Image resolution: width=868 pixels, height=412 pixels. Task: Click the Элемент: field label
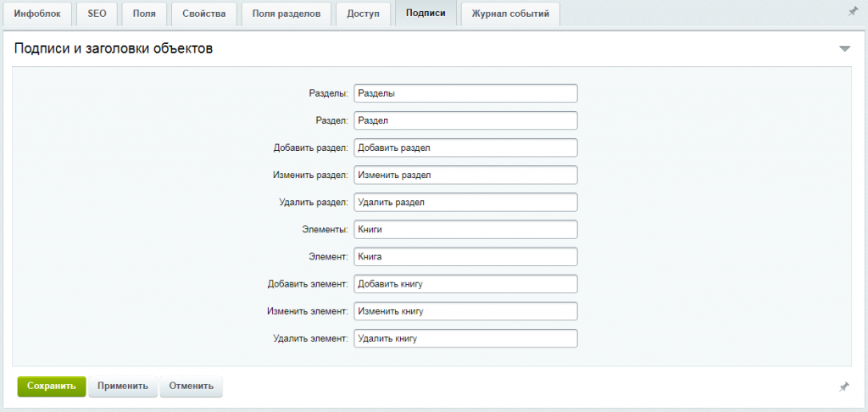click(329, 257)
